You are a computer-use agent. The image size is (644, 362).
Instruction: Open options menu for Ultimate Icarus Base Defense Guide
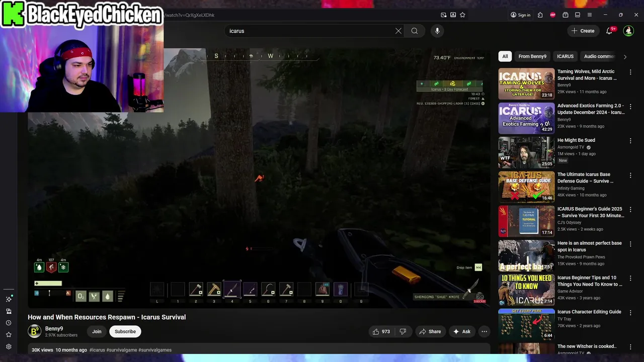[630, 175]
